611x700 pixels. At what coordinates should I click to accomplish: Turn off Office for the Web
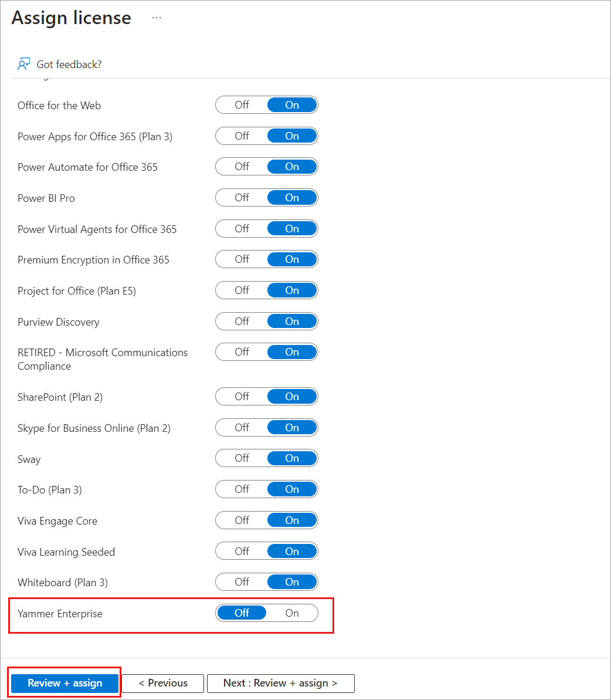coord(242,105)
